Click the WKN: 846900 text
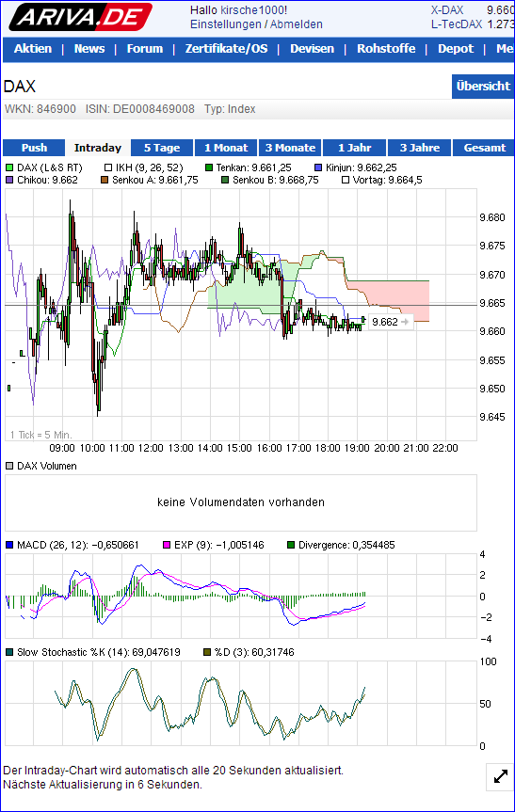The height and width of the screenshot is (812, 515). 40,109
